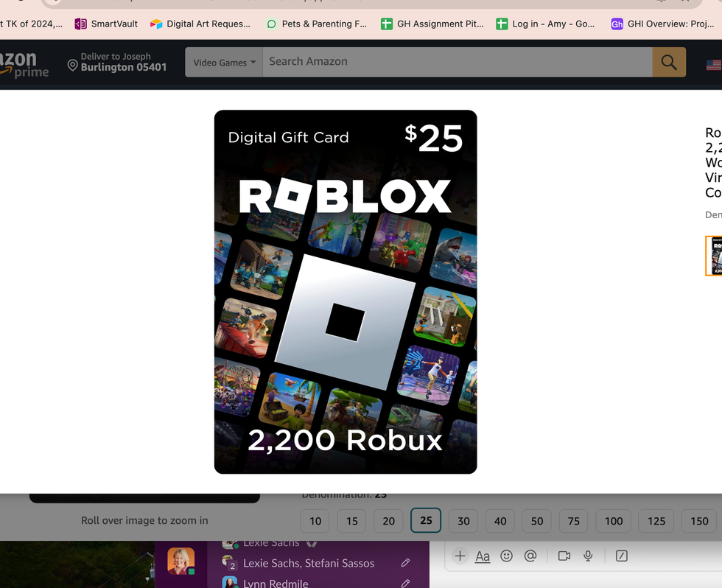Click pencil icon beside Lynn Redmile
The image size is (722, 588).
coord(405,583)
